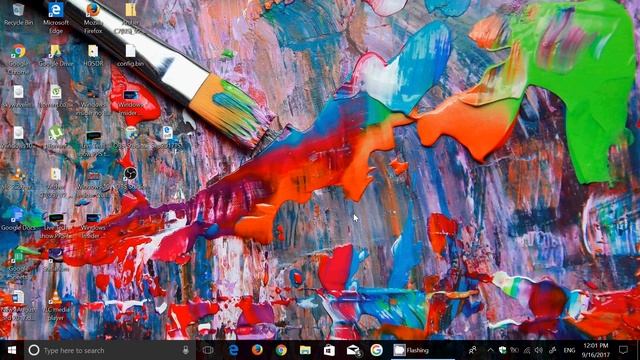Select the HDSDR desktop icon
Image resolution: width=640 pixels, height=360 pixels.
(x=93, y=55)
